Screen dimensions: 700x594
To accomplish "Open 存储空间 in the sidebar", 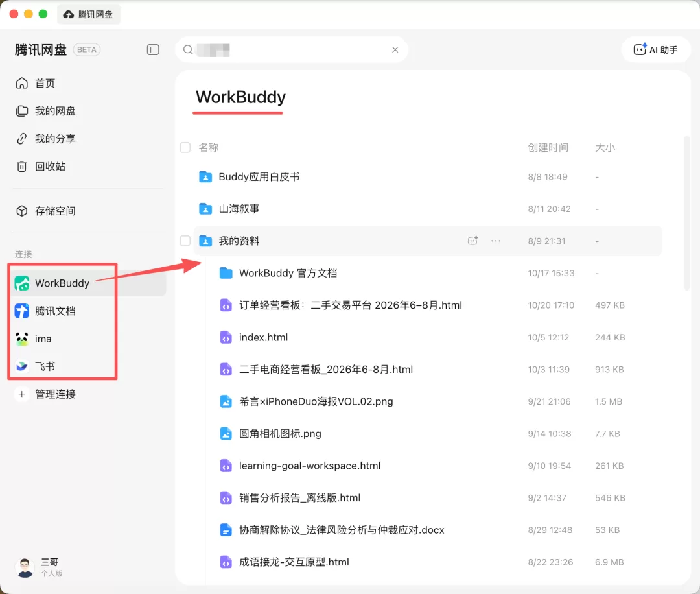I will [55, 211].
